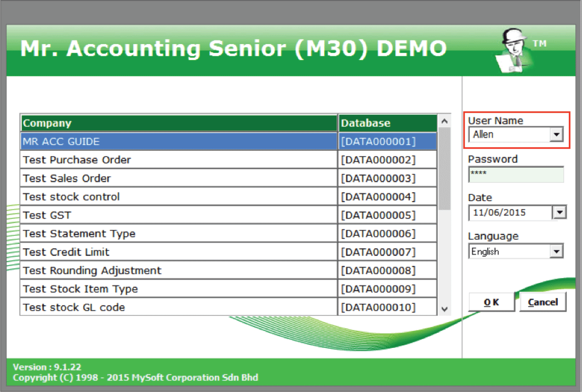
Task: Select the Test Rounding Adjustment company
Action: [x=179, y=270]
